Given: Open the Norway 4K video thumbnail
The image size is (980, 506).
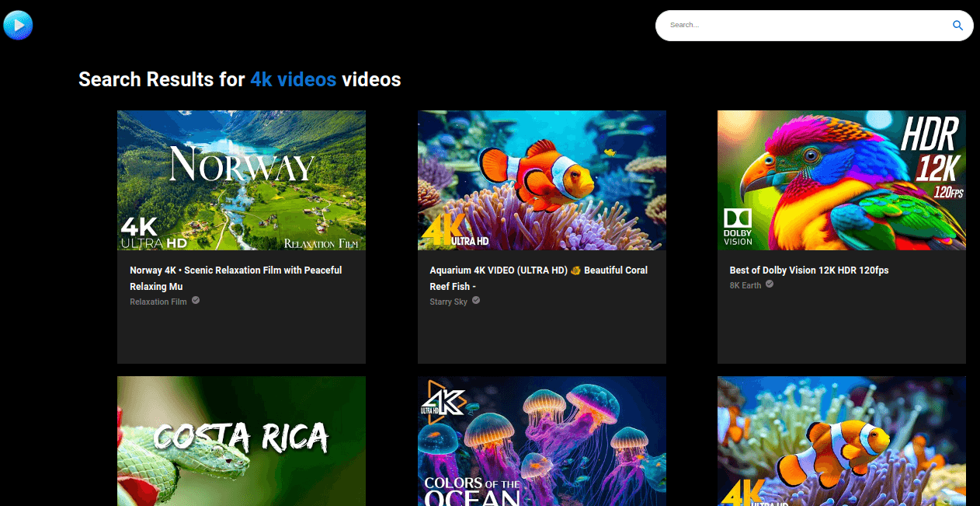Looking at the screenshot, I should click(242, 180).
